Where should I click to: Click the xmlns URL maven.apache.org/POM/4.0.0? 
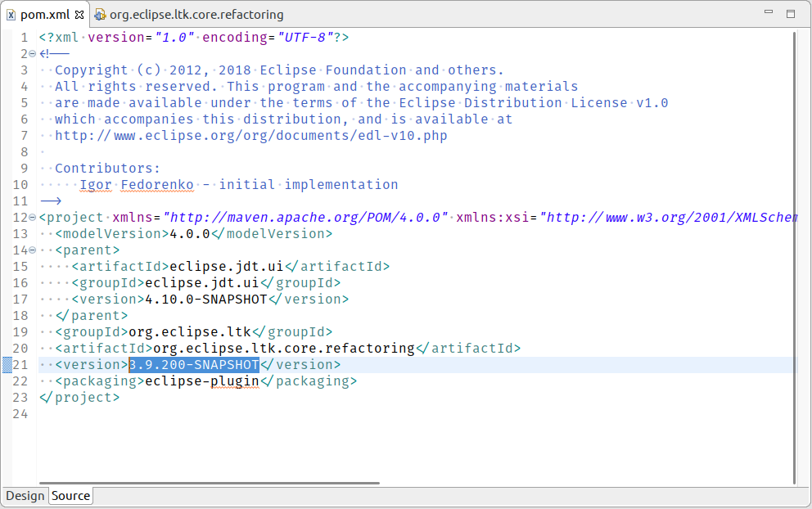pos(305,217)
